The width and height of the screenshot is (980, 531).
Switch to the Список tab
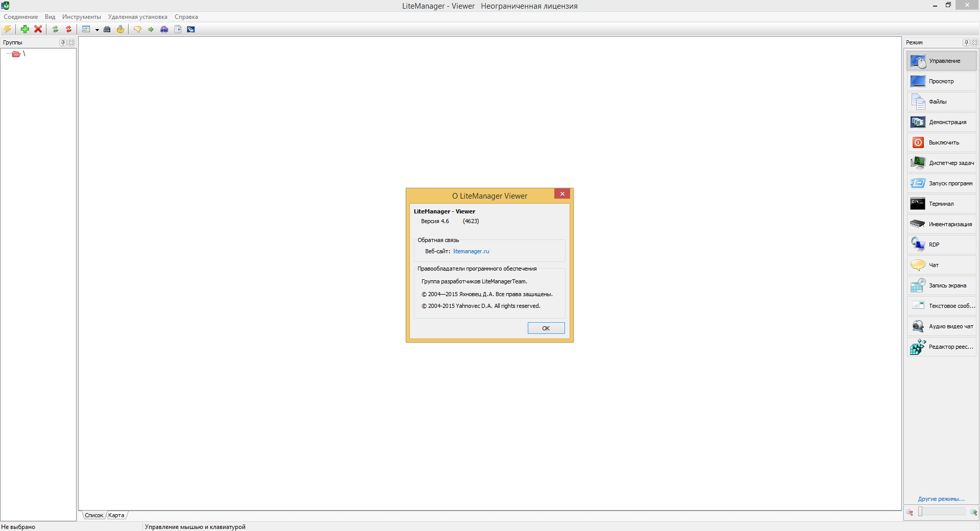coord(94,515)
